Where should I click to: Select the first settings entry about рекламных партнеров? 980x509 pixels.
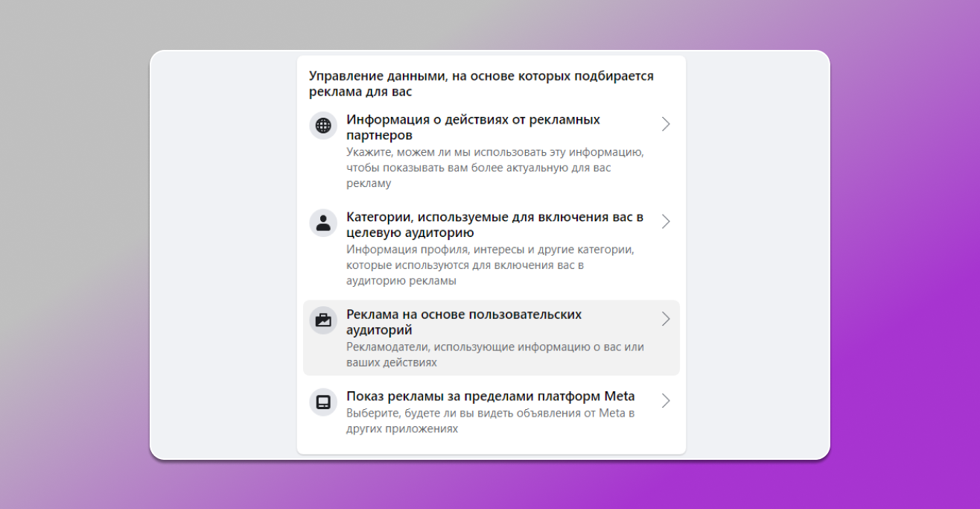pyautogui.click(x=491, y=149)
